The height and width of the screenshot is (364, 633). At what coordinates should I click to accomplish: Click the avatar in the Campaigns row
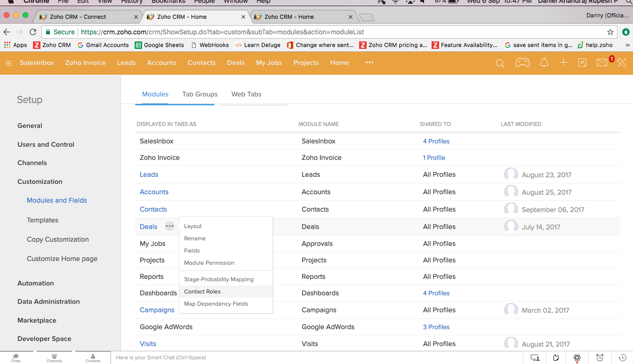[511, 310]
